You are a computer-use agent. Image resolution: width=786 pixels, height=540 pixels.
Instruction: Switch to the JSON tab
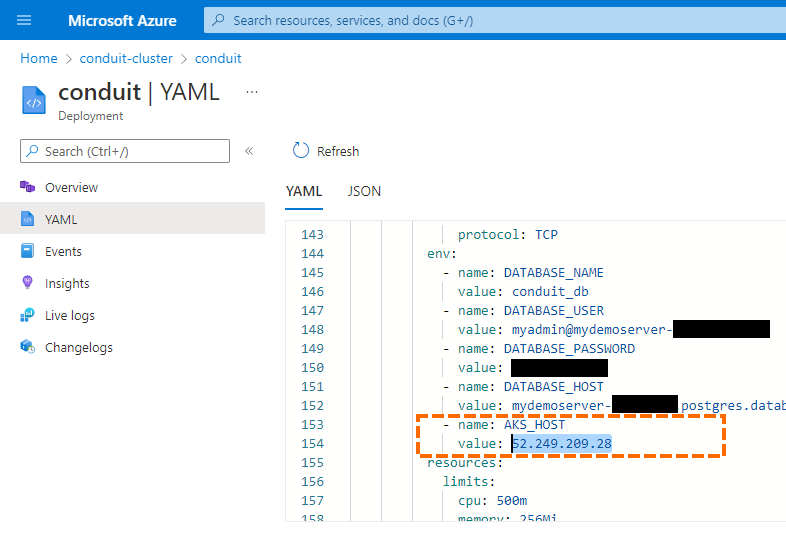364,192
